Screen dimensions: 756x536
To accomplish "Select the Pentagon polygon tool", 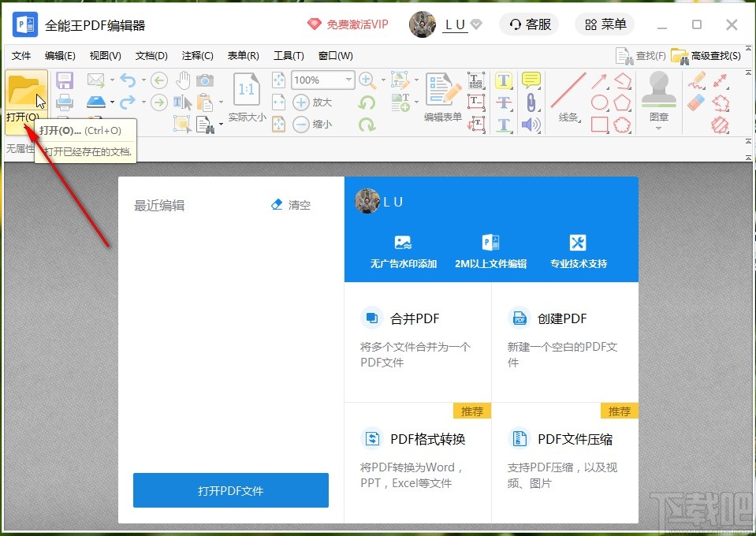I will pos(623,102).
